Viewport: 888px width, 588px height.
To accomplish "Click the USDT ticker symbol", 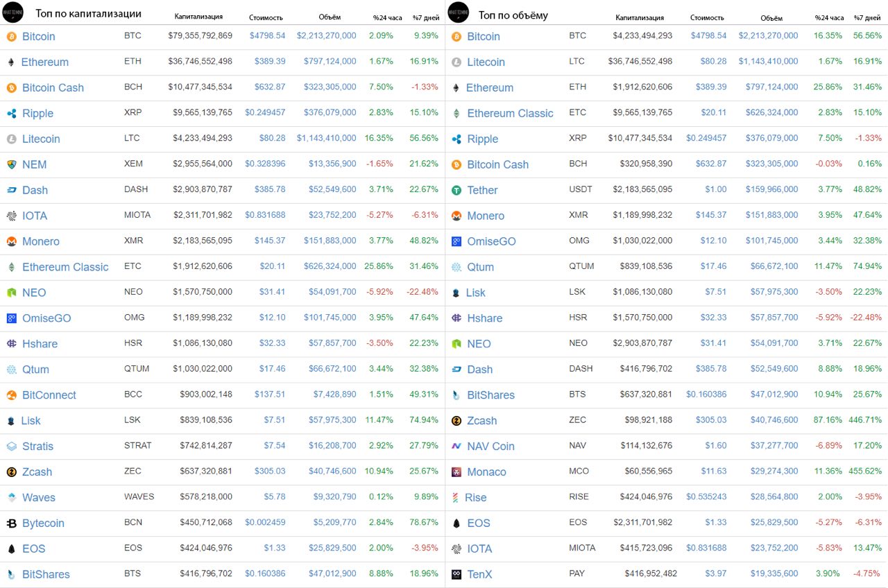I will point(581,189).
